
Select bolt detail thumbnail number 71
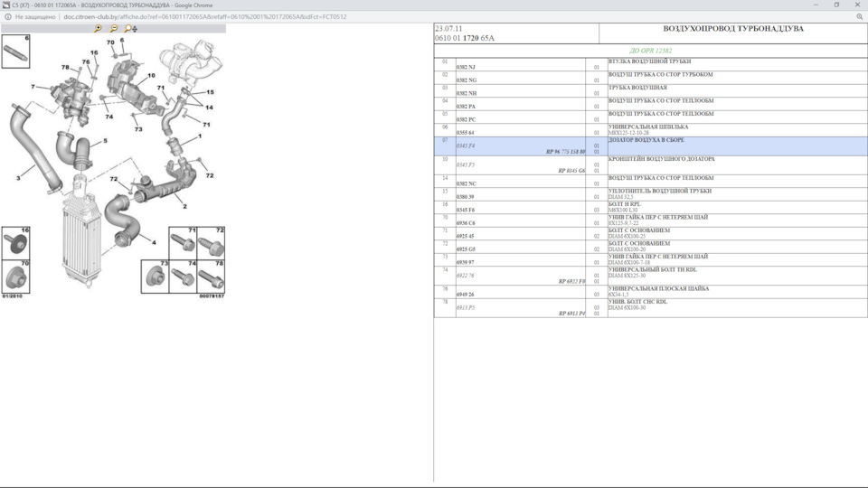(183, 243)
